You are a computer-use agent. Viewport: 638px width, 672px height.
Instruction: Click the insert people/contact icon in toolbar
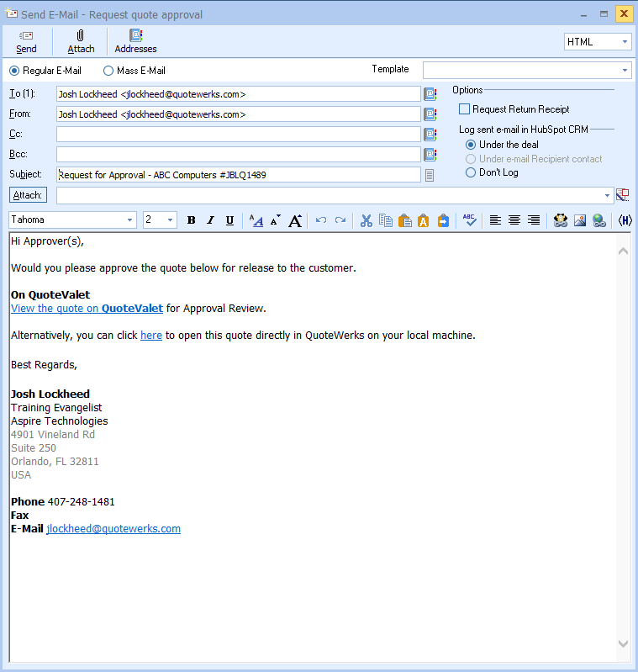(561, 220)
